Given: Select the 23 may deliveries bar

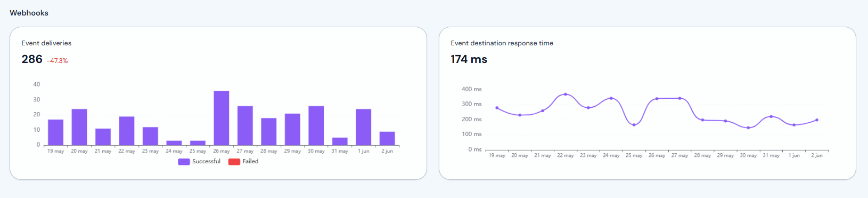Looking at the screenshot, I should pos(150,136).
